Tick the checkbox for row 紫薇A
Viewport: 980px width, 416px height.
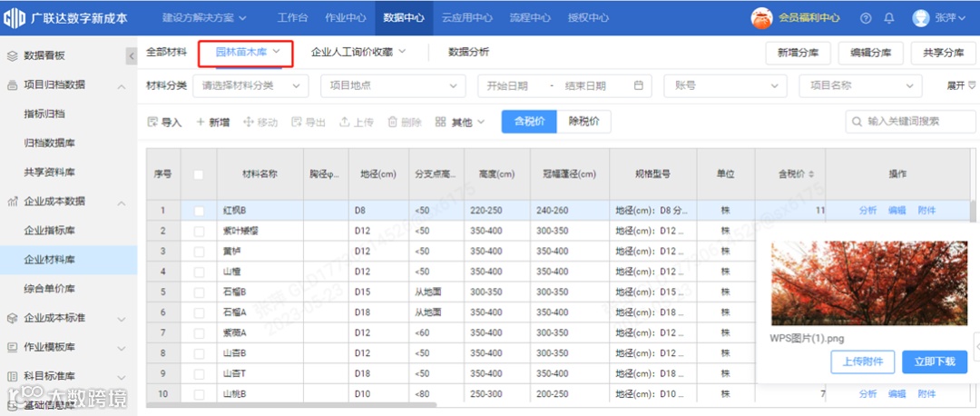point(199,332)
